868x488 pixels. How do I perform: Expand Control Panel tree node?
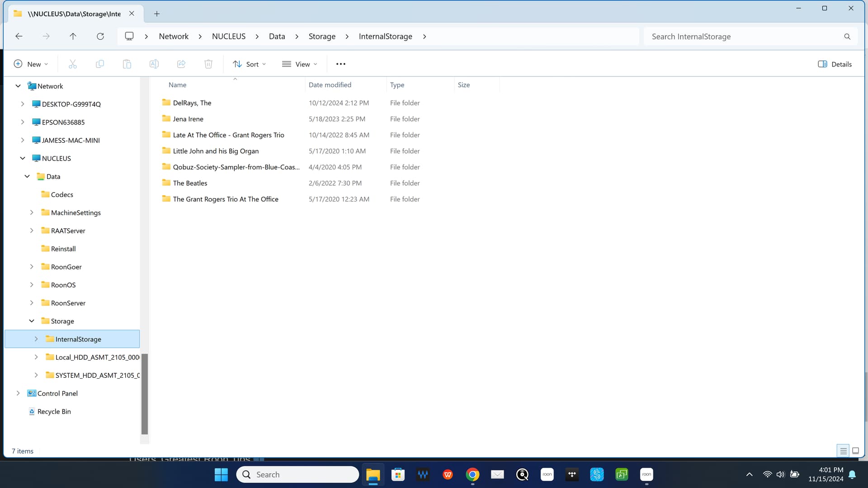(x=18, y=393)
